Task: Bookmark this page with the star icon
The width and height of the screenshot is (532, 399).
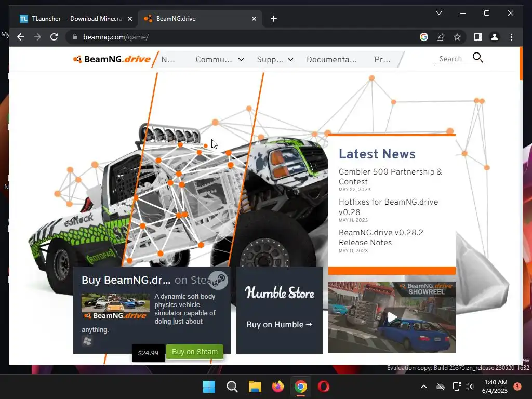Action: coord(457,37)
